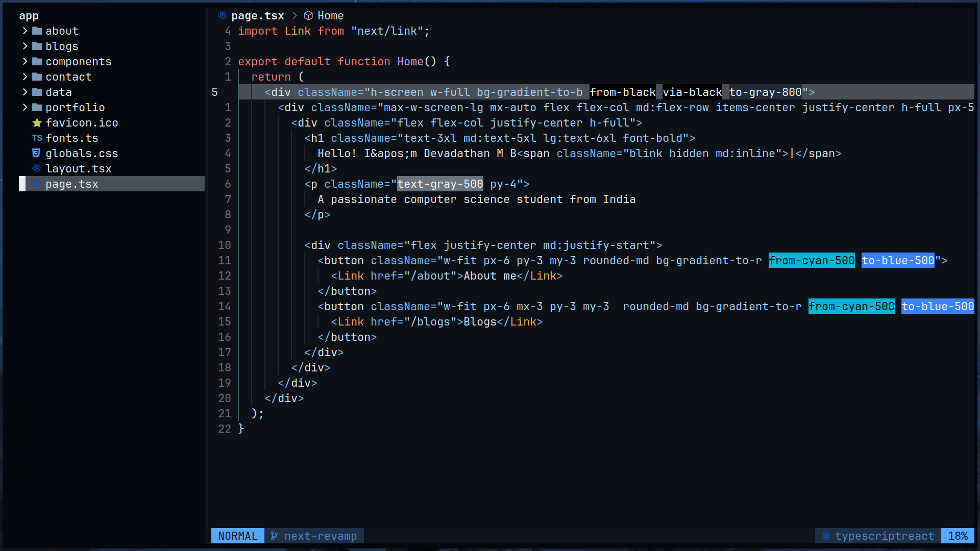This screenshot has width=980, height=551.
Task: Open the page.tsx file in tree
Action: (72, 184)
